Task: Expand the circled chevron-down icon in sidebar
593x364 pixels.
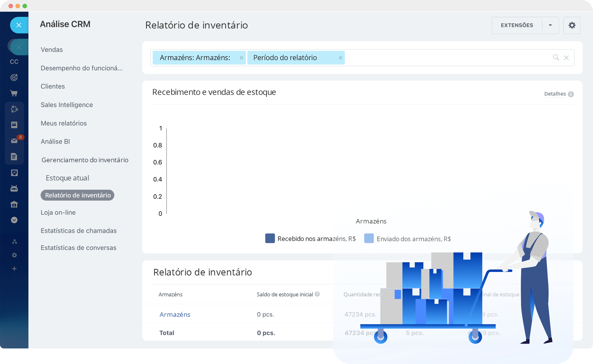Action: 14,220
